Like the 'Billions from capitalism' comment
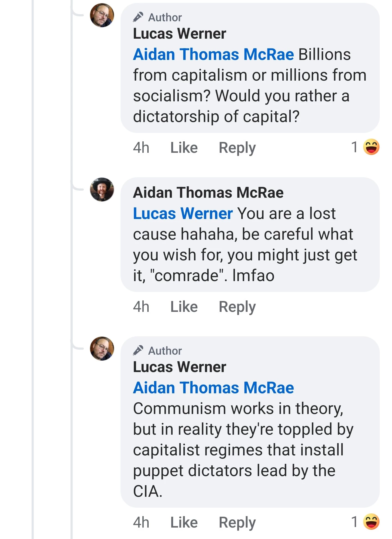Image resolution: width=392 pixels, height=539 pixels. coord(184,148)
